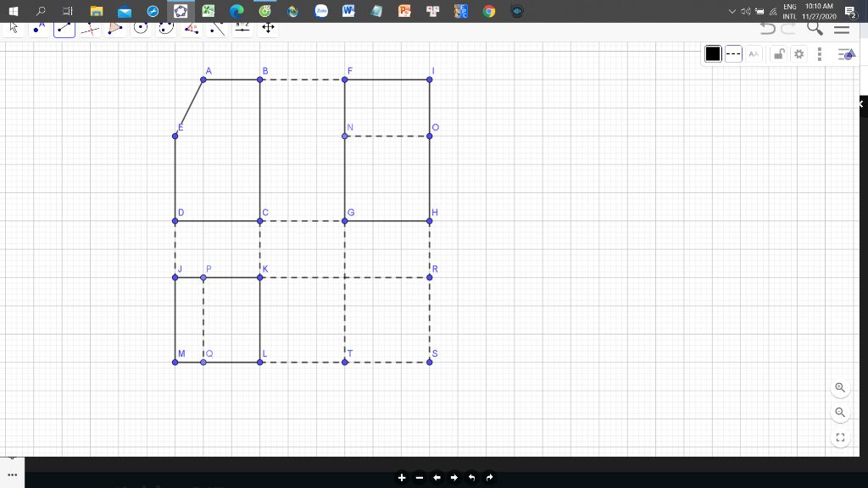
Task: Click the bottom bar right arrow
Action: tap(454, 478)
